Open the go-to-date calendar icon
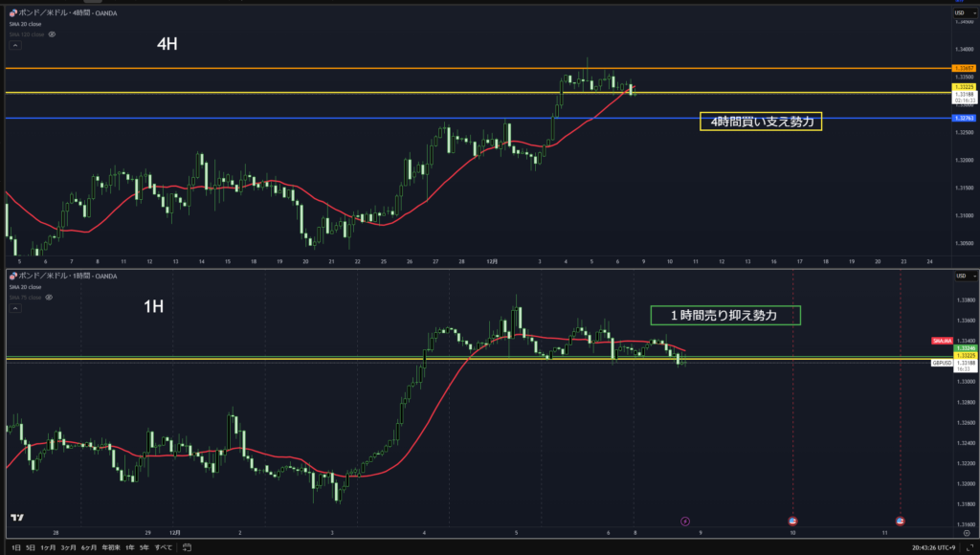 pyautogui.click(x=186, y=547)
